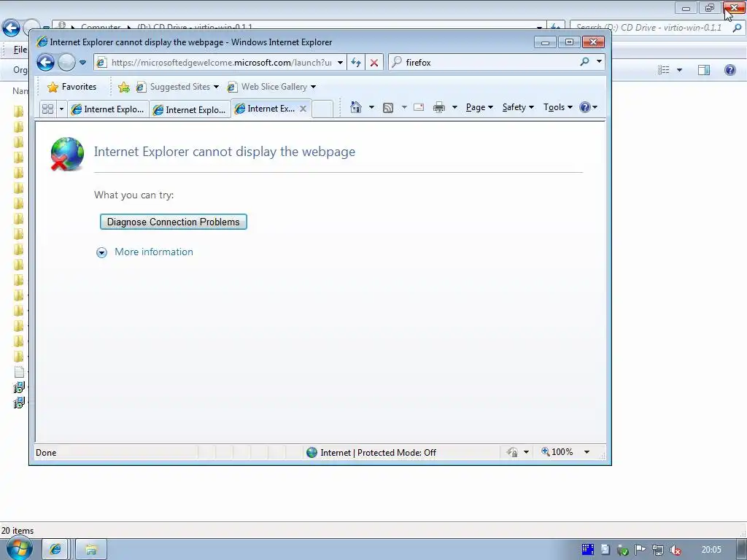
Task: Click the Back arrow in Explorer window
Action: point(12,28)
